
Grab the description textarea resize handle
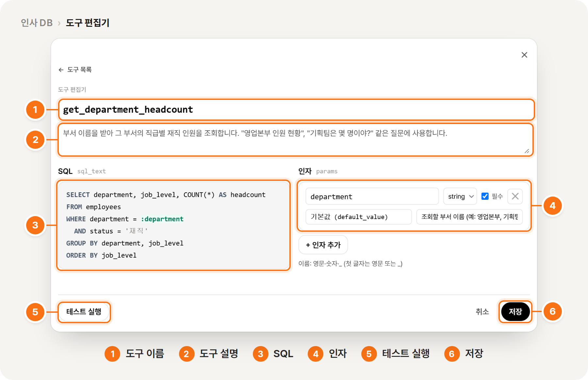click(527, 151)
